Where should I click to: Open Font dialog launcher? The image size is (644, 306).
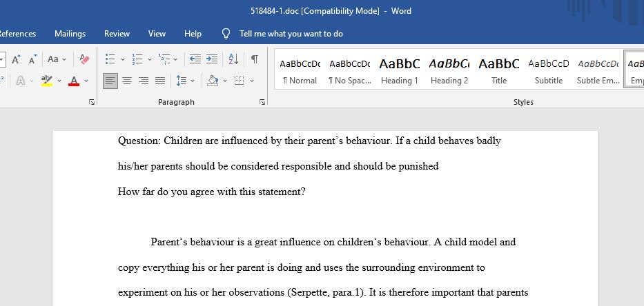click(92, 102)
